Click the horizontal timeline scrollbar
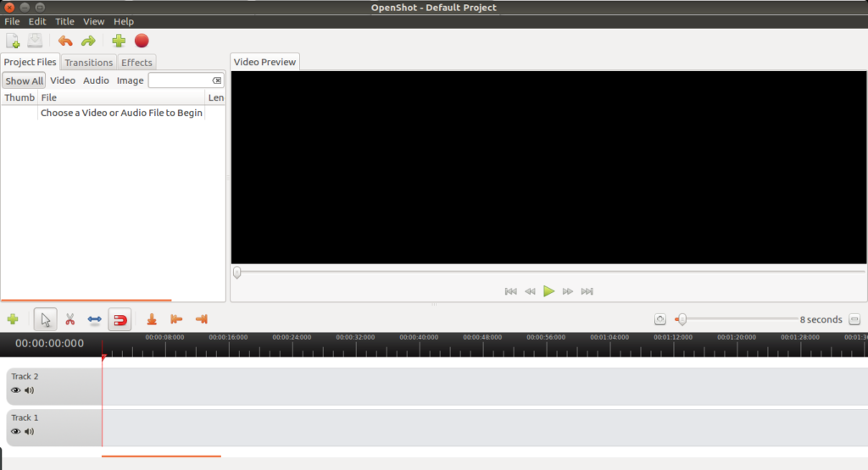 pyautogui.click(x=161, y=456)
